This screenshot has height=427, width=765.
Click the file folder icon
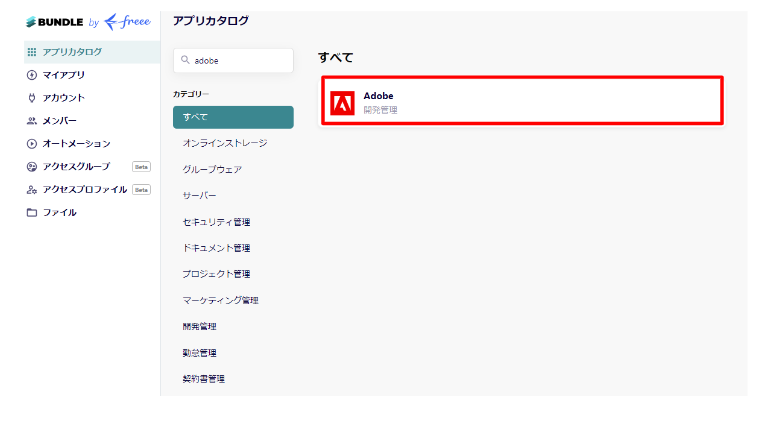[32, 212]
